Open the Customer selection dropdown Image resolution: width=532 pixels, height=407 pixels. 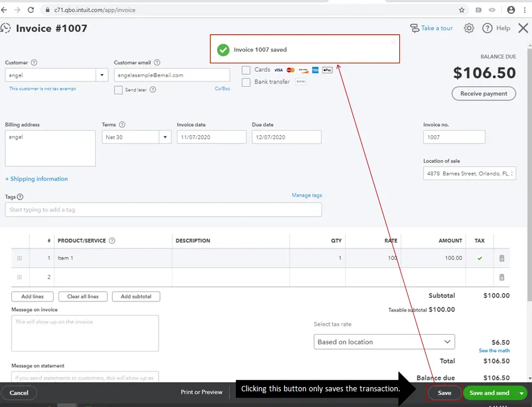click(x=103, y=74)
